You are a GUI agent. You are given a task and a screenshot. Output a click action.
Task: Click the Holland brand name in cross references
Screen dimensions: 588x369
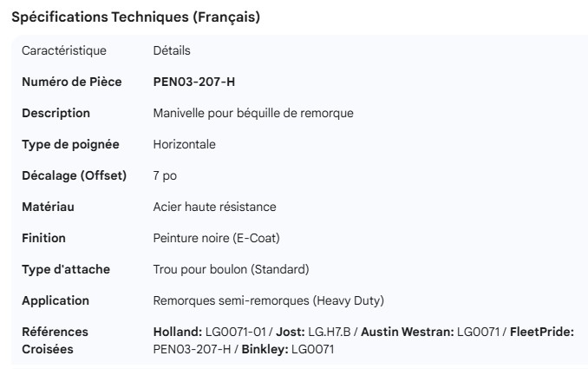176,333
